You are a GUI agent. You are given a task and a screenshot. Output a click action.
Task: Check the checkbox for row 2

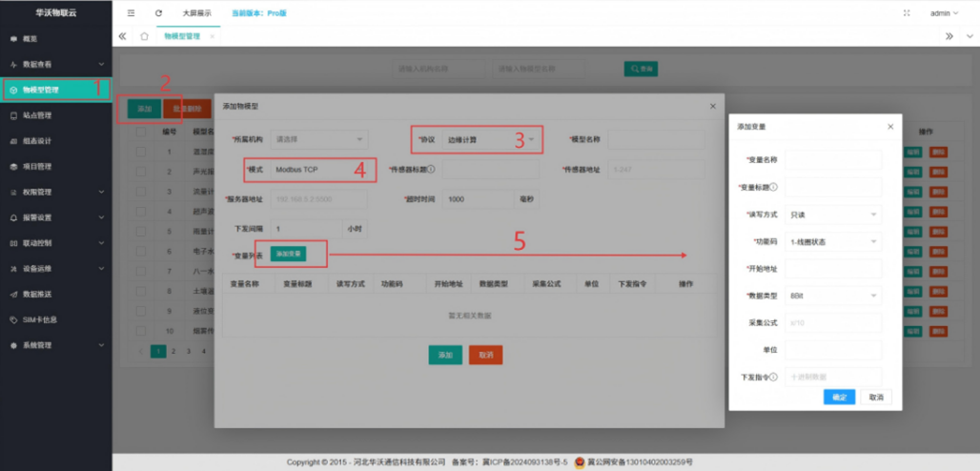[x=141, y=172]
